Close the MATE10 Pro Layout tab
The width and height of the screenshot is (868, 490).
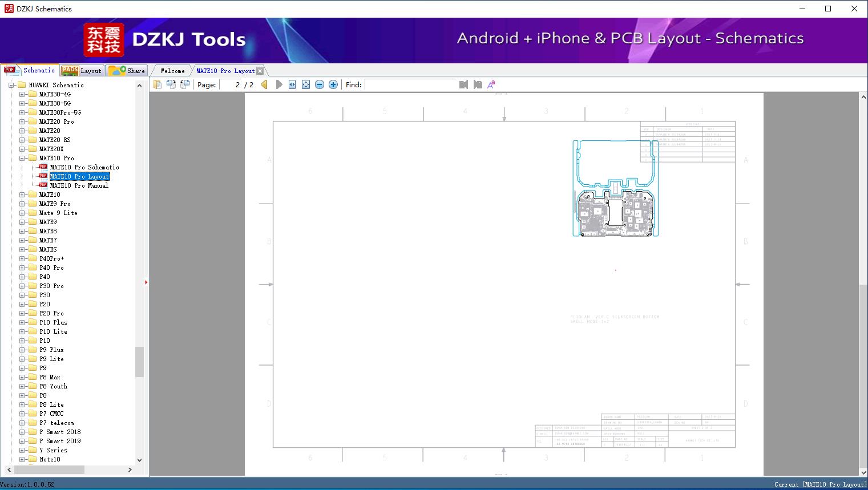point(260,71)
